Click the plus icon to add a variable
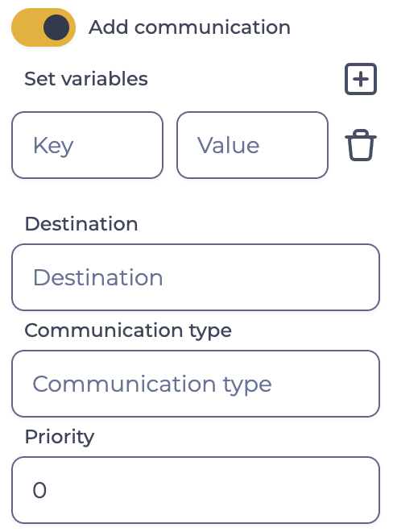 pos(361,79)
